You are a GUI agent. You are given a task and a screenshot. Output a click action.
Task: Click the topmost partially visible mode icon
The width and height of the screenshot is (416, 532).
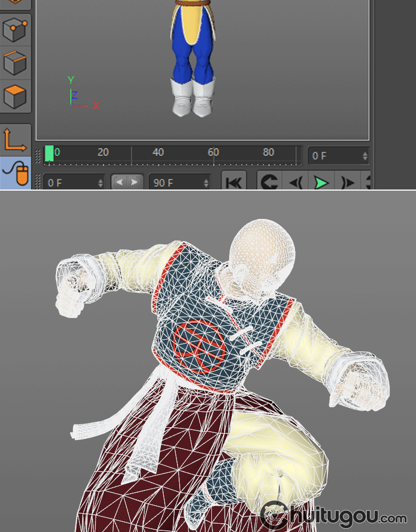pyautogui.click(x=15, y=3)
